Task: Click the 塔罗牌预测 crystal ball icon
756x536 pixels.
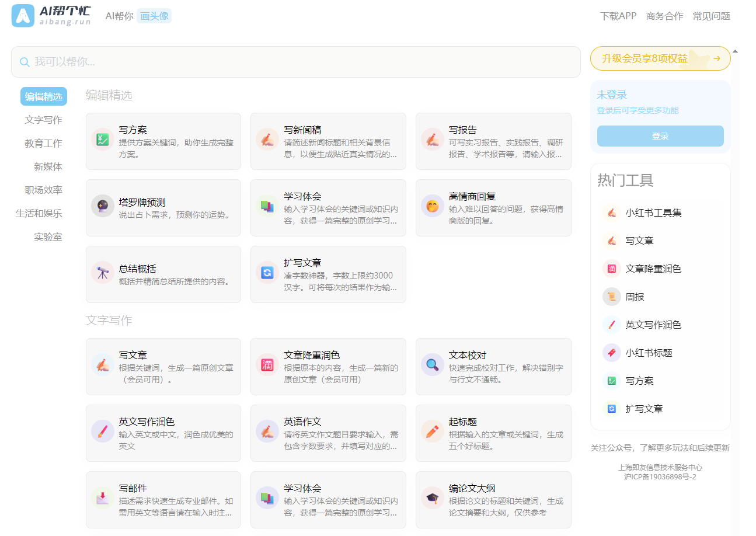Action: 103,206
